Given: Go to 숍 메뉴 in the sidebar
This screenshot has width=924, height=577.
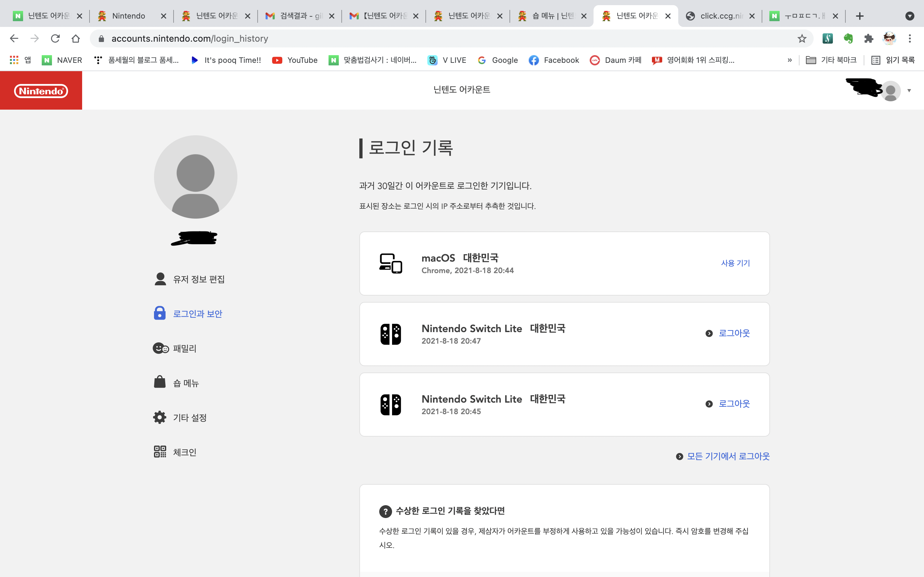Looking at the screenshot, I should [x=185, y=383].
